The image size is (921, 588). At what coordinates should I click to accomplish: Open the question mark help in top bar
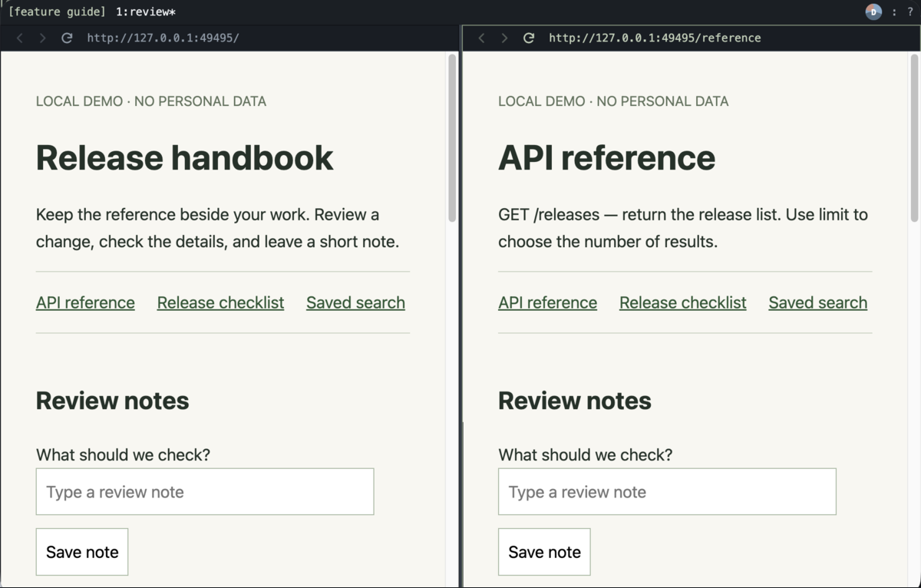(x=910, y=12)
